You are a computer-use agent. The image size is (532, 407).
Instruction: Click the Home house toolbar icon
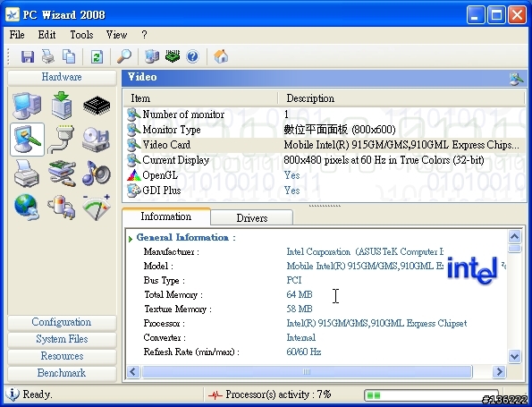pyautogui.click(x=221, y=56)
